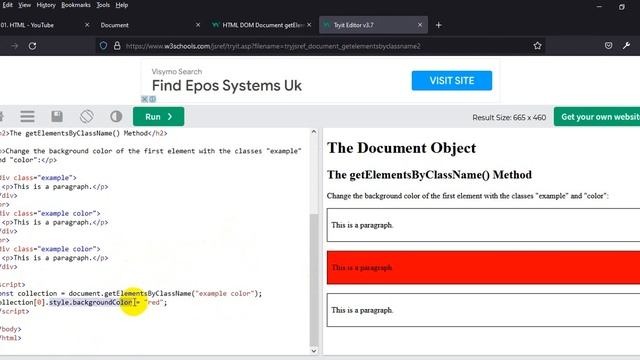Open the Edit menu
This screenshot has width=640, height=360.
7,5
